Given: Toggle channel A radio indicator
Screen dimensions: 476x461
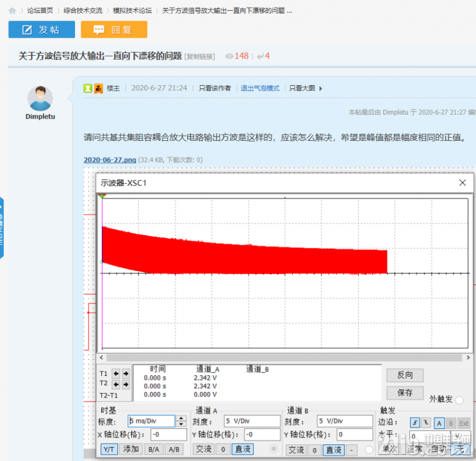Looking at the screenshot, I should pyautogui.click(x=274, y=449).
